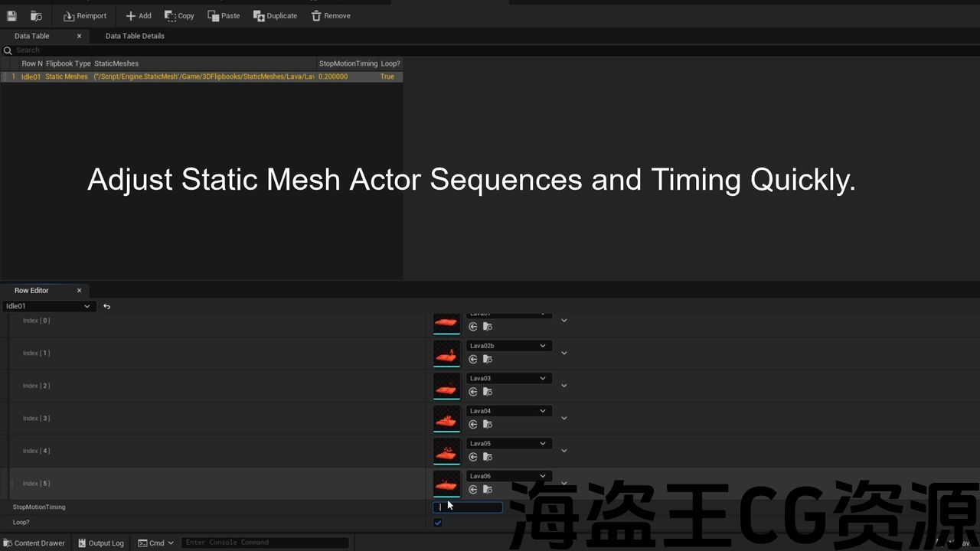Image resolution: width=980 pixels, height=551 pixels.
Task: Click the Reimport toolbar button
Action: pyautogui.click(x=84, y=15)
